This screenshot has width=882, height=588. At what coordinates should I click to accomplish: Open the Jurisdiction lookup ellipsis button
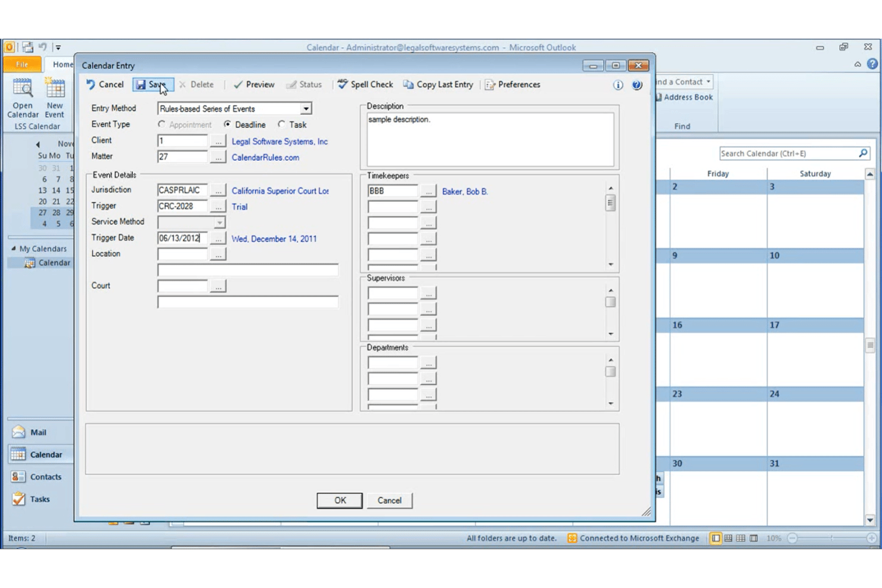pos(218,191)
